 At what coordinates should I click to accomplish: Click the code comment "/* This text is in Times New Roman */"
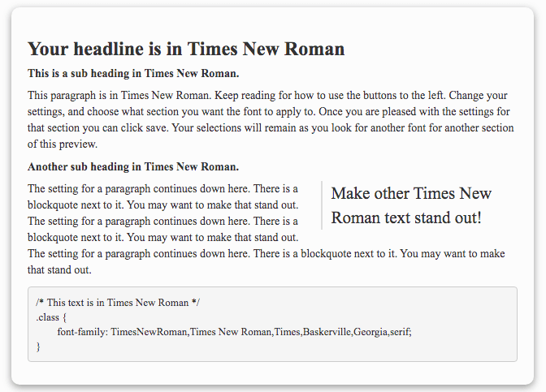point(118,303)
